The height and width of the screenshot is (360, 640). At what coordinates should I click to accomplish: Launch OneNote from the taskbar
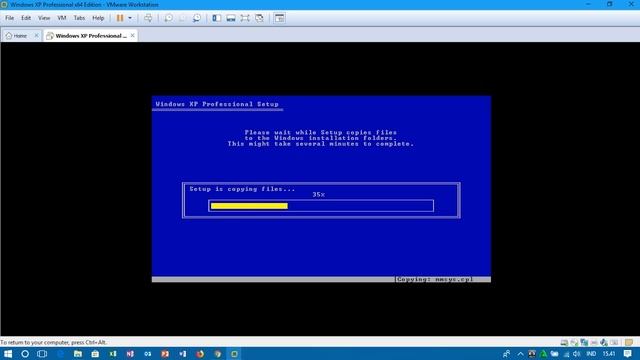coord(130,354)
